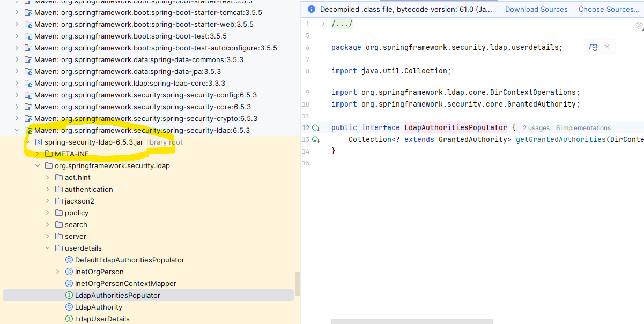Click the editor horizontal scrollbar

(x=412, y=321)
